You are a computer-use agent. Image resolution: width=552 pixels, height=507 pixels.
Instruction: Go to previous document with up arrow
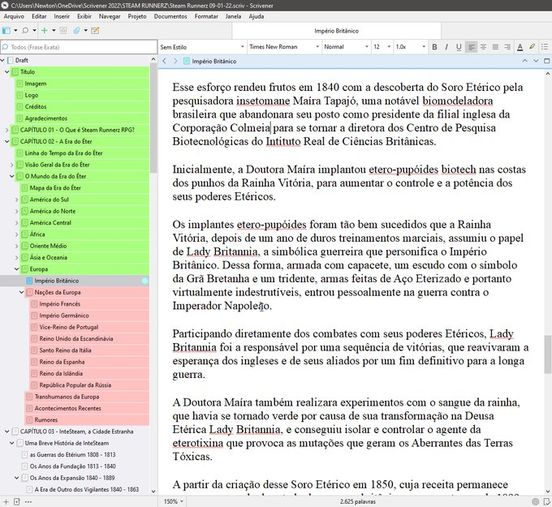[x=525, y=61]
